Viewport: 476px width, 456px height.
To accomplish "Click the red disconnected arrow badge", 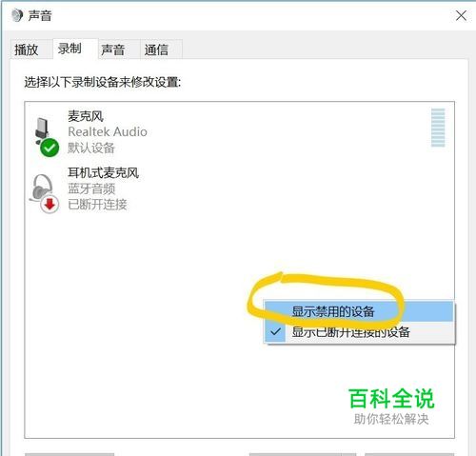I will point(50,205).
